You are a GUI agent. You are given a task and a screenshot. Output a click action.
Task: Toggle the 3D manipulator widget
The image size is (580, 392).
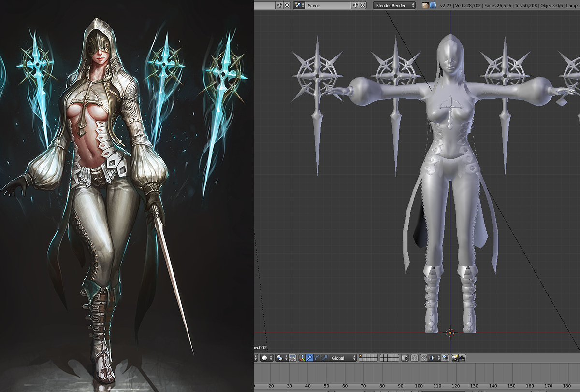point(302,358)
